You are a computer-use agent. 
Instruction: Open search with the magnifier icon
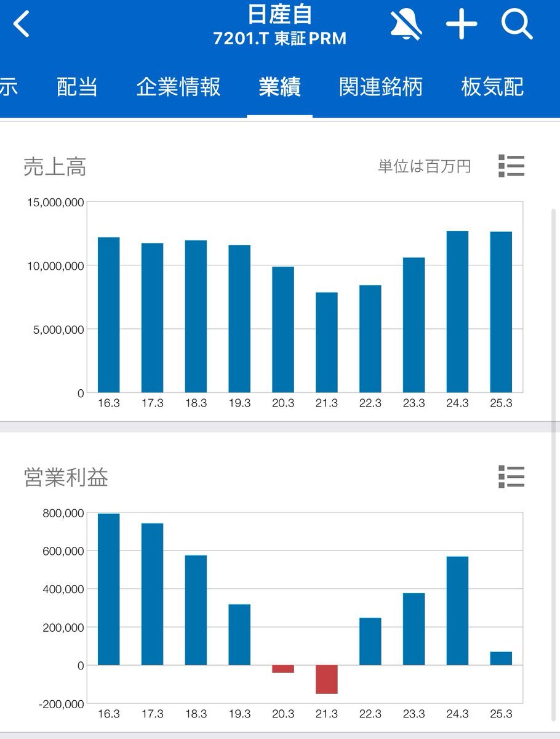516,25
